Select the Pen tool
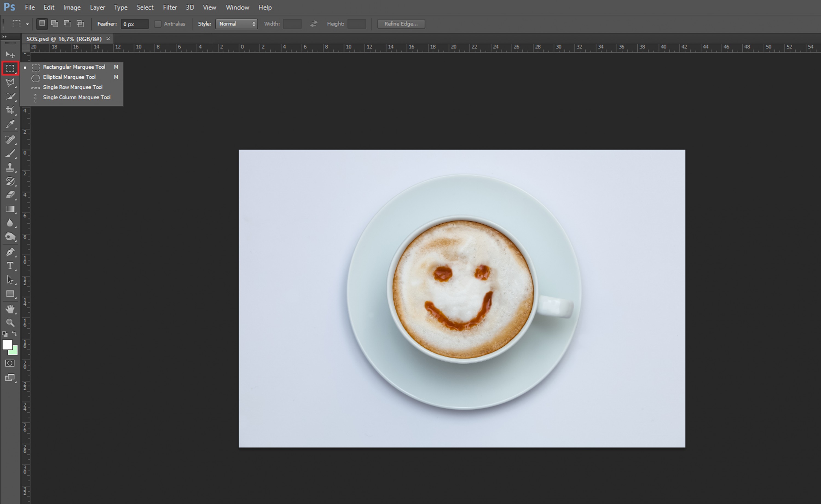The height and width of the screenshot is (504, 821). (x=10, y=252)
